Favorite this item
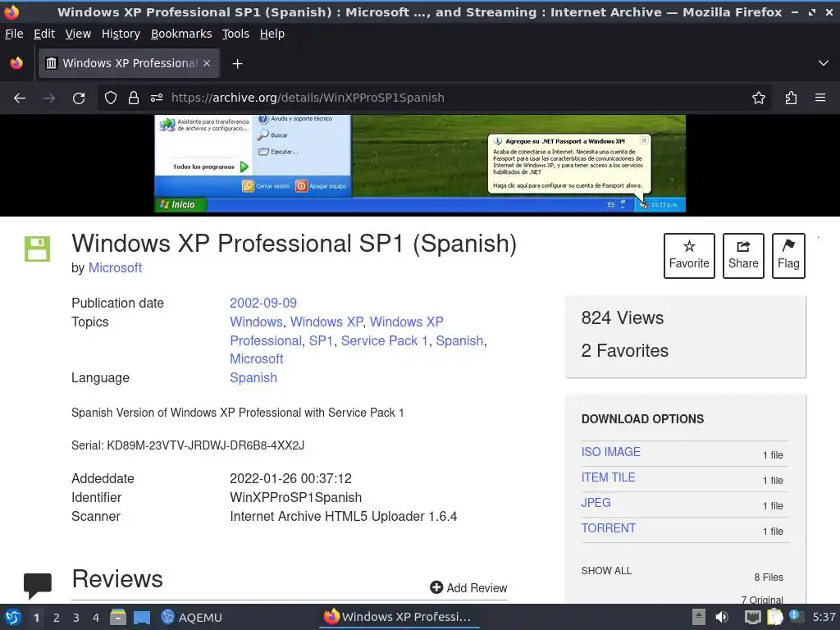The height and width of the screenshot is (630, 840). pyautogui.click(x=689, y=256)
